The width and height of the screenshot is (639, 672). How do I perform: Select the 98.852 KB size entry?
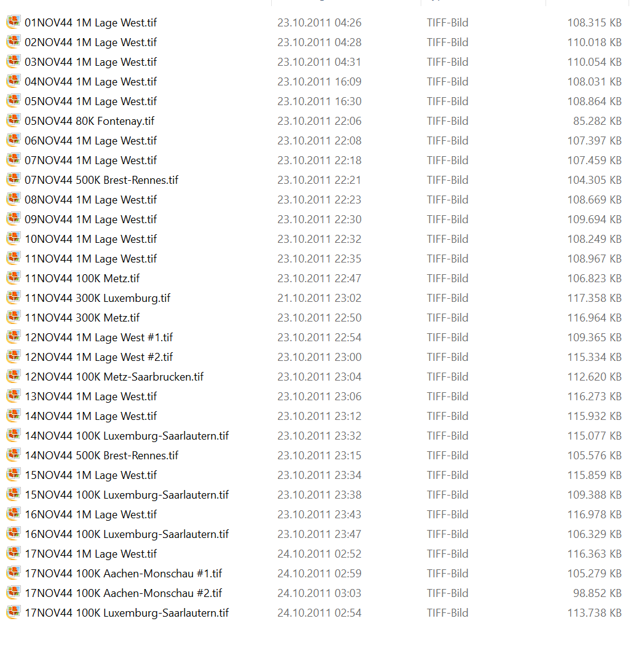(x=597, y=593)
